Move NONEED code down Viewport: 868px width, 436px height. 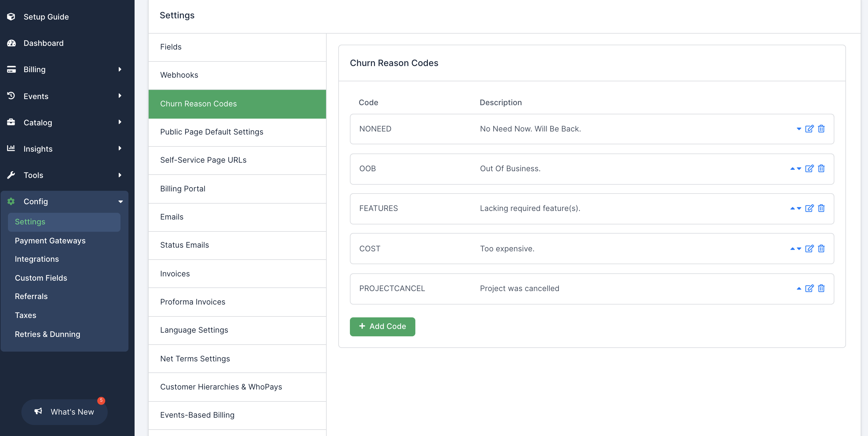pos(799,129)
